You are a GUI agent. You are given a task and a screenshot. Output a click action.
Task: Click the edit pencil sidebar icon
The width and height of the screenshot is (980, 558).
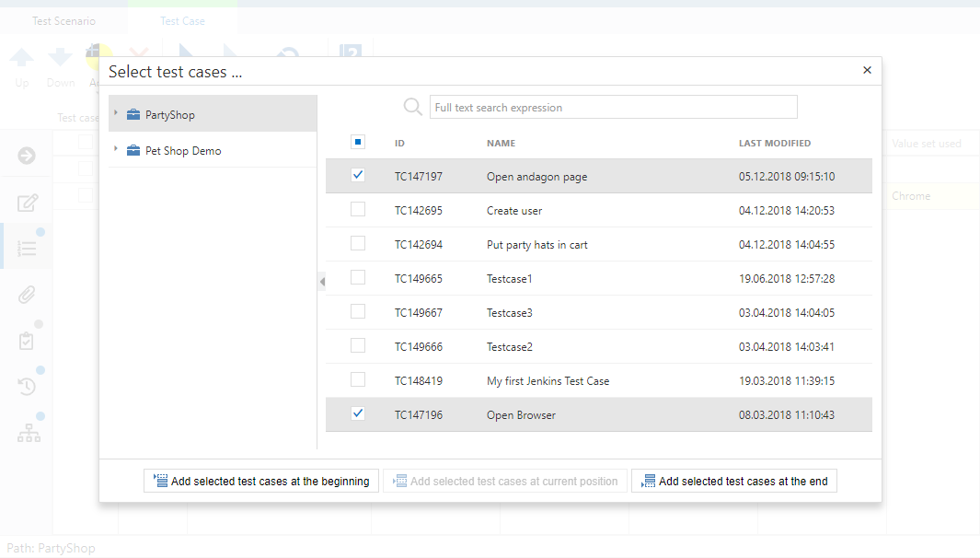27,203
